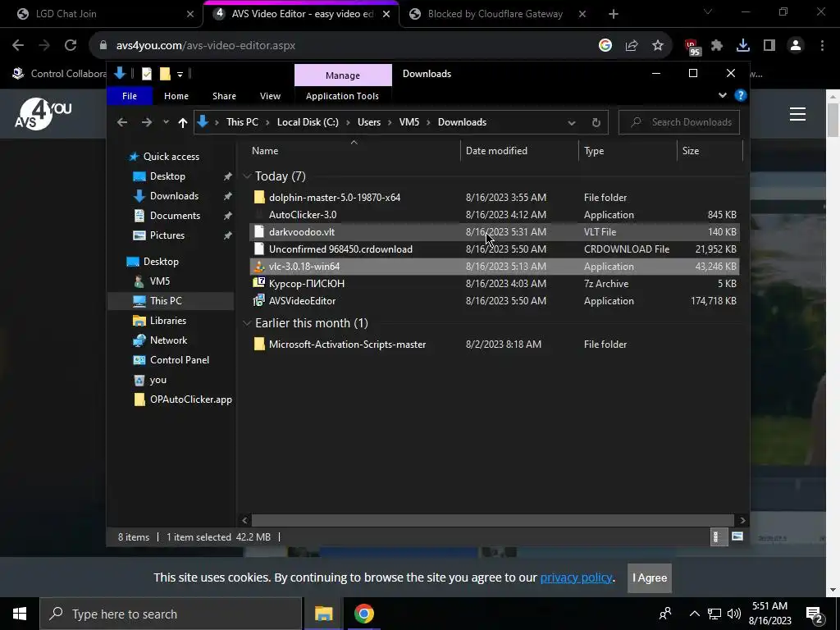Switch to large icons view in the status bar
This screenshot has height=630, width=840.
coord(737,536)
